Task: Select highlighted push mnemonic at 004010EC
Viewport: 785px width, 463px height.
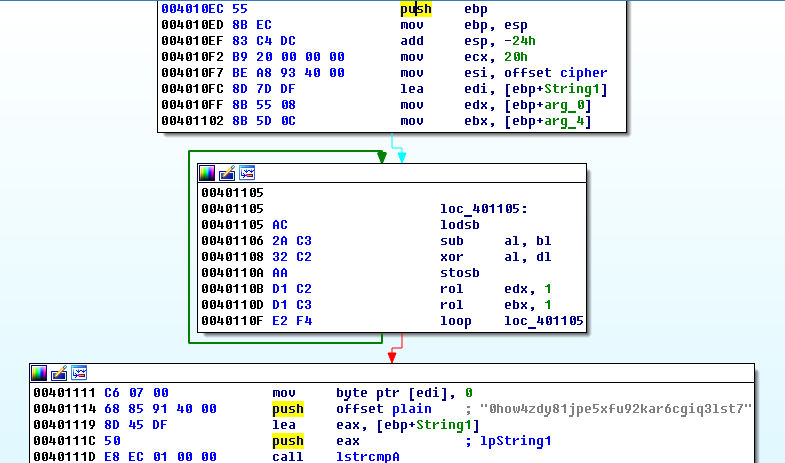Action: coord(416,9)
